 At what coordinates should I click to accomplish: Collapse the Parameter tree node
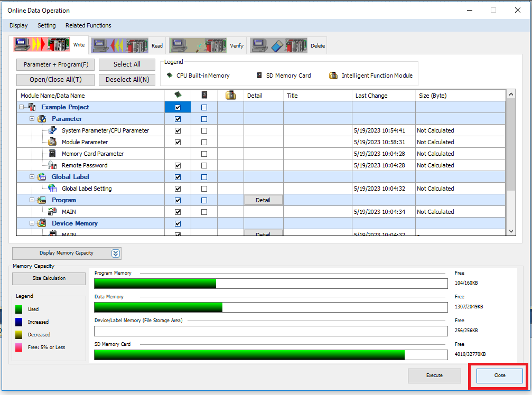tap(32, 119)
